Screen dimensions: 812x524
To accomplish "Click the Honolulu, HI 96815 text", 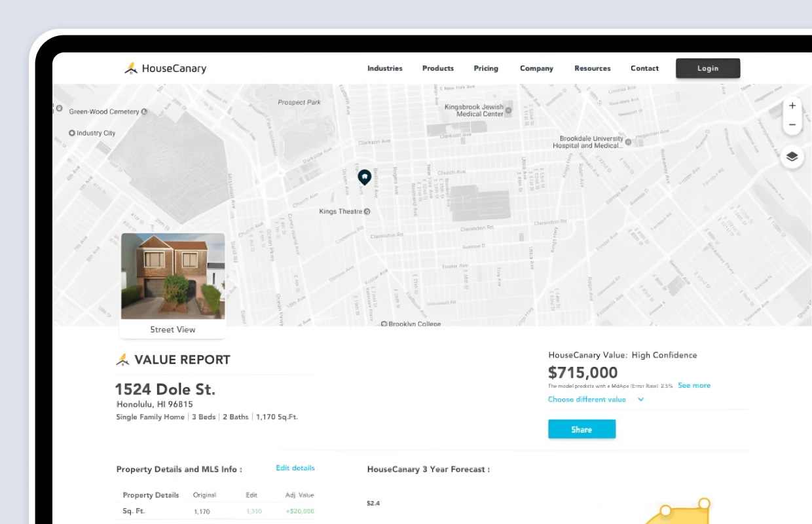I will (x=155, y=404).
